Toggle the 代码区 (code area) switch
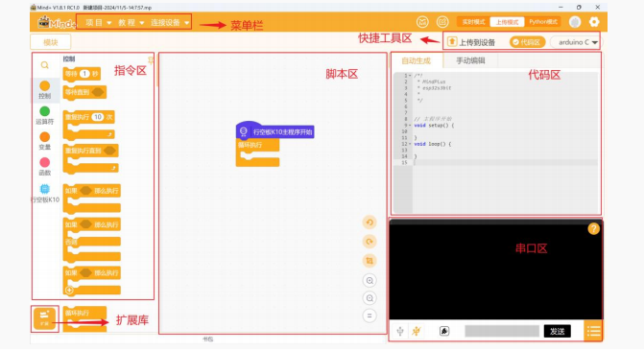The height and width of the screenshot is (351, 644). pyautogui.click(x=527, y=42)
